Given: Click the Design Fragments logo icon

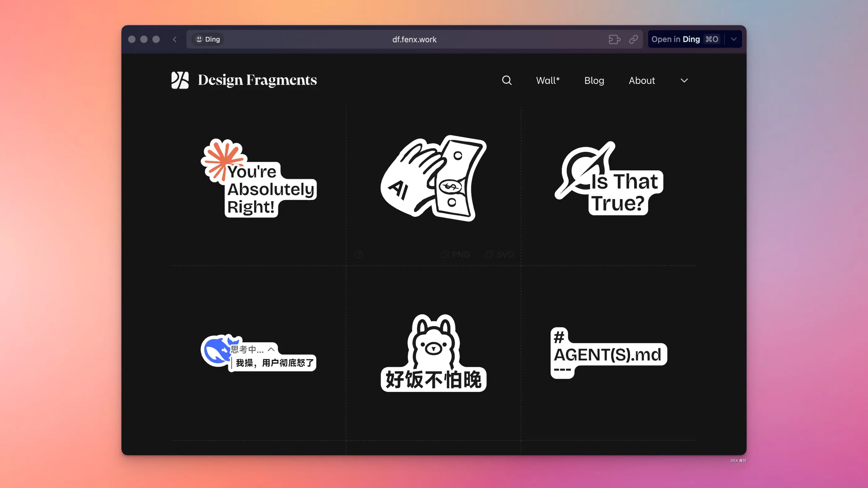Looking at the screenshot, I should pos(179,80).
